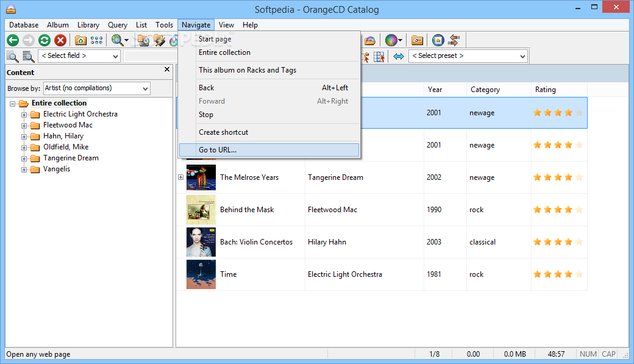Open the View menu
Screen dimensions: 634x364
tap(226, 24)
